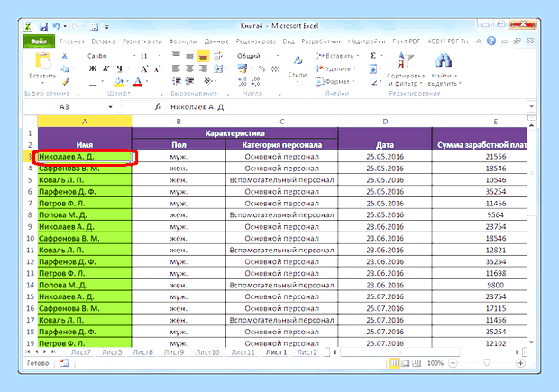Open Find and Select binoculars icon
This screenshot has width=559, height=392.
444,69
